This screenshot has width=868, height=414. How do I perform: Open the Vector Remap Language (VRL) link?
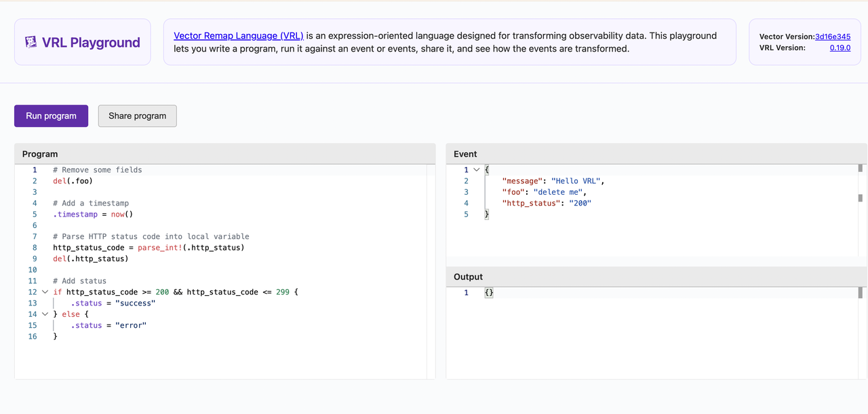coord(238,35)
